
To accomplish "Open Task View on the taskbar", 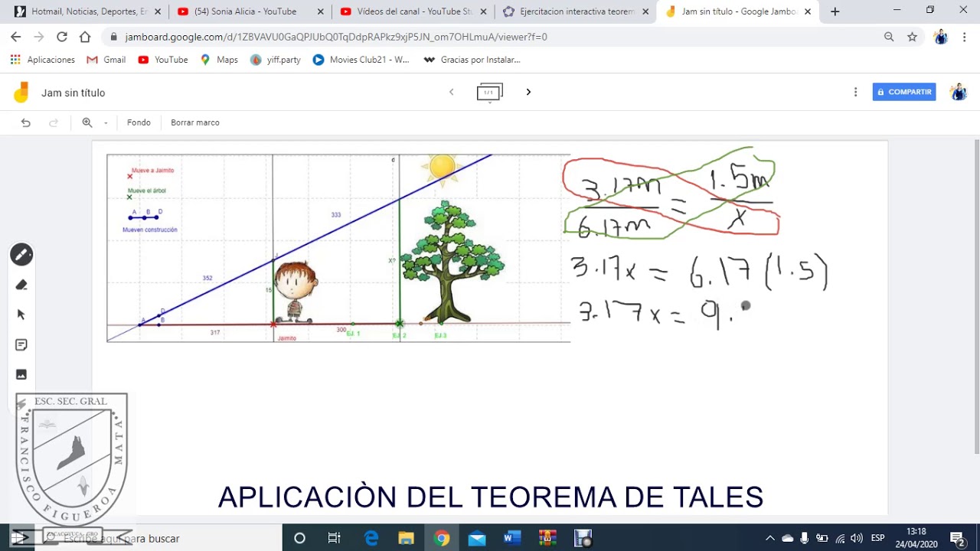I will click(x=335, y=539).
